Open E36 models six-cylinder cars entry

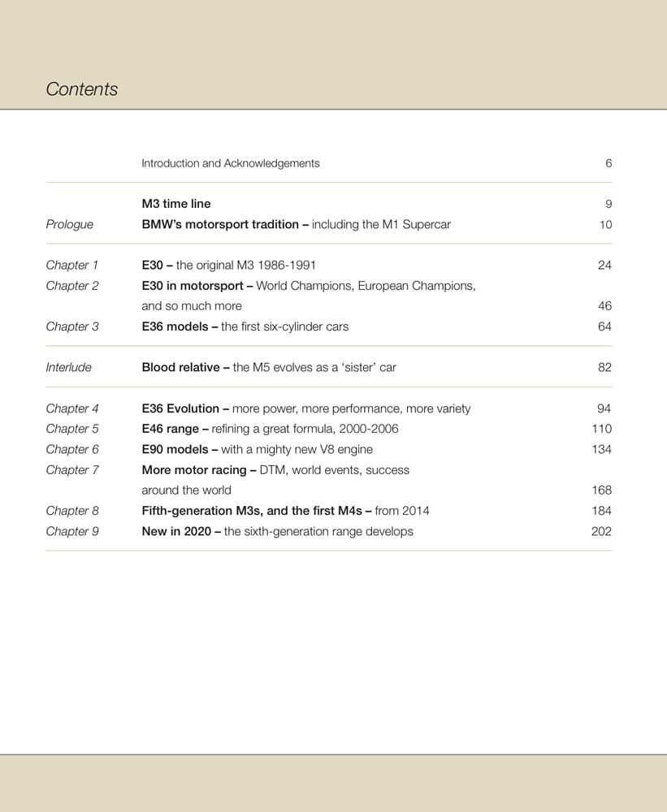click(x=245, y=326)
